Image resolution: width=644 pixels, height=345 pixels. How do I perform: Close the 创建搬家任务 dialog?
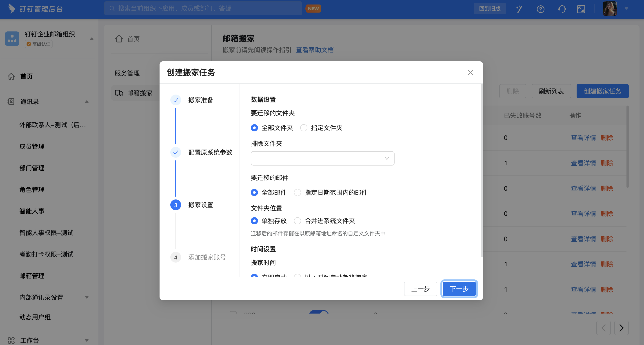coord(471,73)
